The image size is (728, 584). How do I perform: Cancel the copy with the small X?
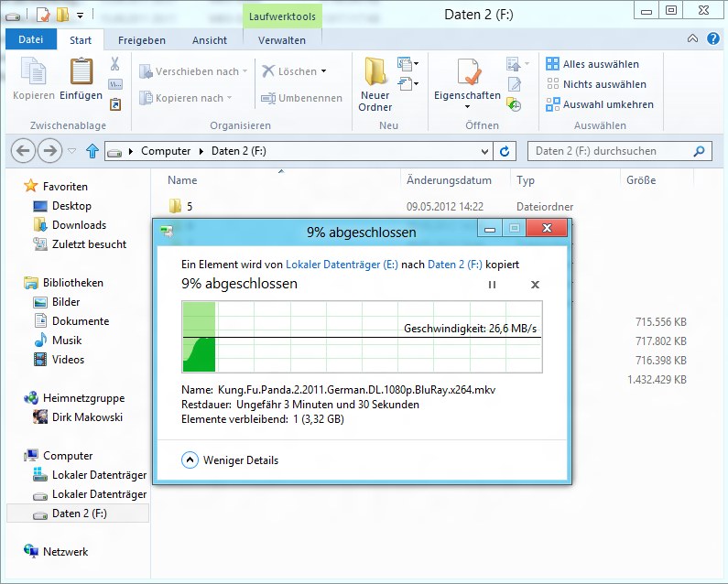(535, 285)
